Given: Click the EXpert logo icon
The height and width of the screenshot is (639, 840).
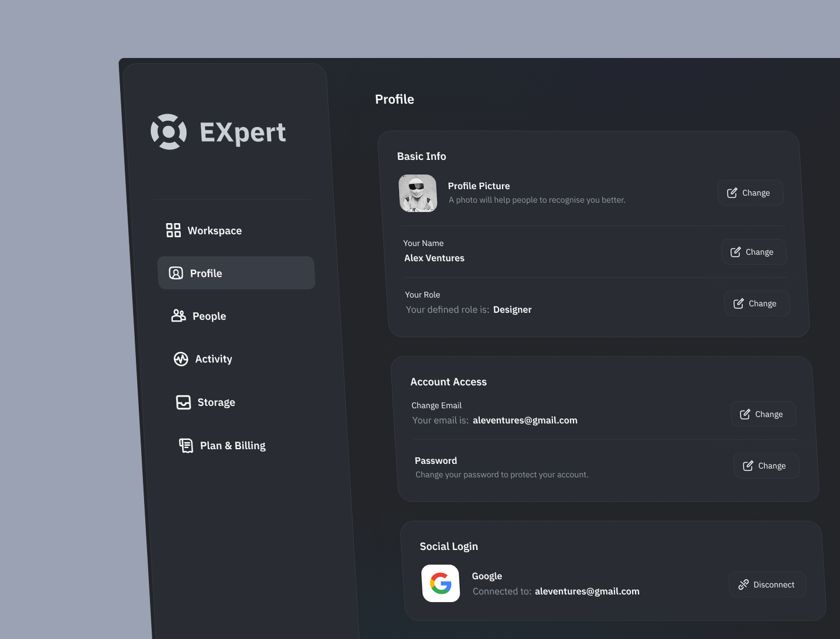Looking at the screenshot, I should point(169,132).
